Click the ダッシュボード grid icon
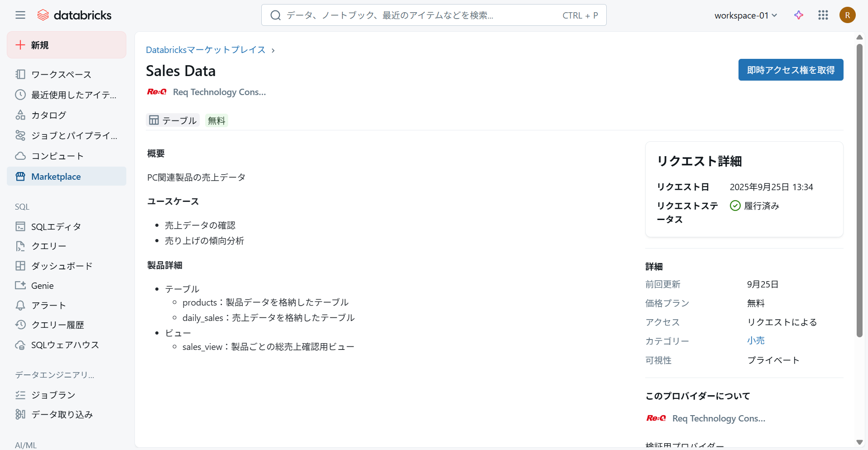This screenshot has height=450, width=868. coord(20,266)
